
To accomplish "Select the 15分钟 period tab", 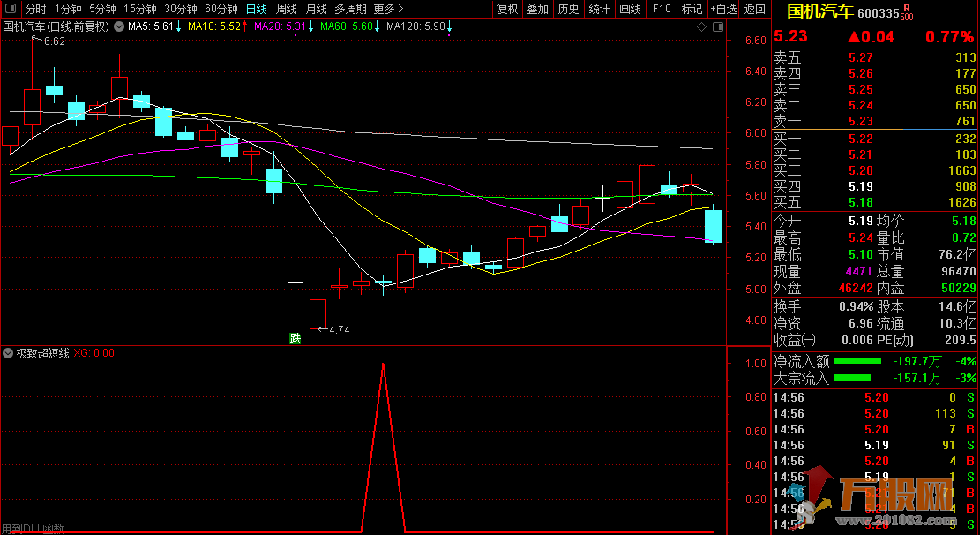I will click(140, 9).
